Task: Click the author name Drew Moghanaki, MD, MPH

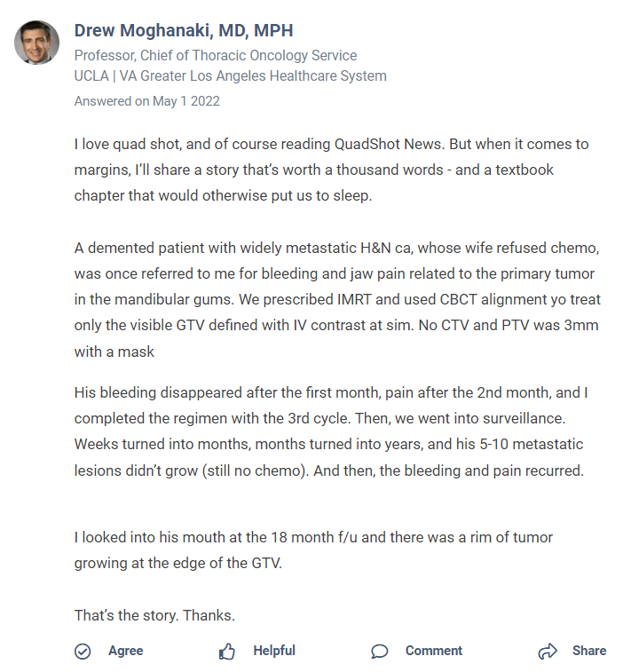Action: click(x=183, y=31)
